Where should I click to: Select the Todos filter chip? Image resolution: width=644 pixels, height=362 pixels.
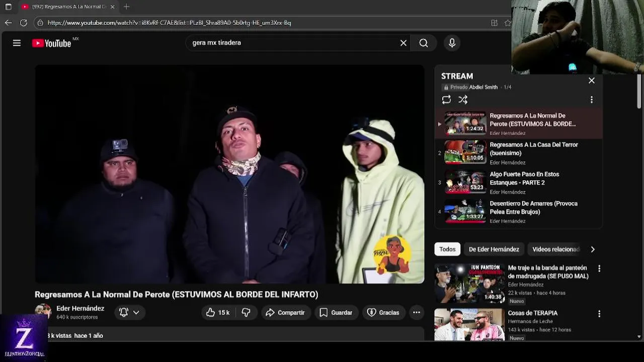[x=447, y=249]
